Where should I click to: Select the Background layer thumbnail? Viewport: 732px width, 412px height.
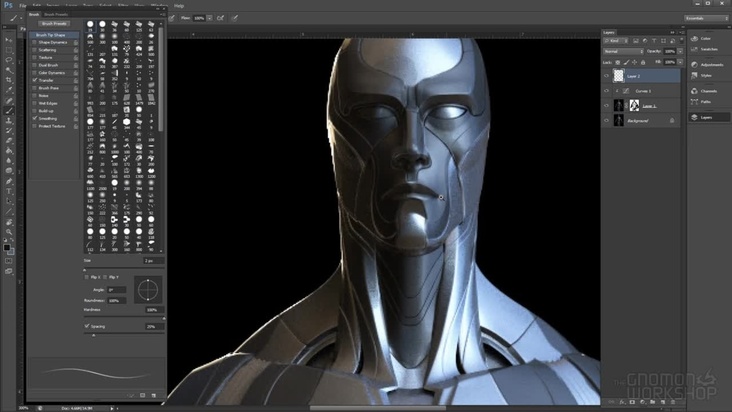click(620, 119)
